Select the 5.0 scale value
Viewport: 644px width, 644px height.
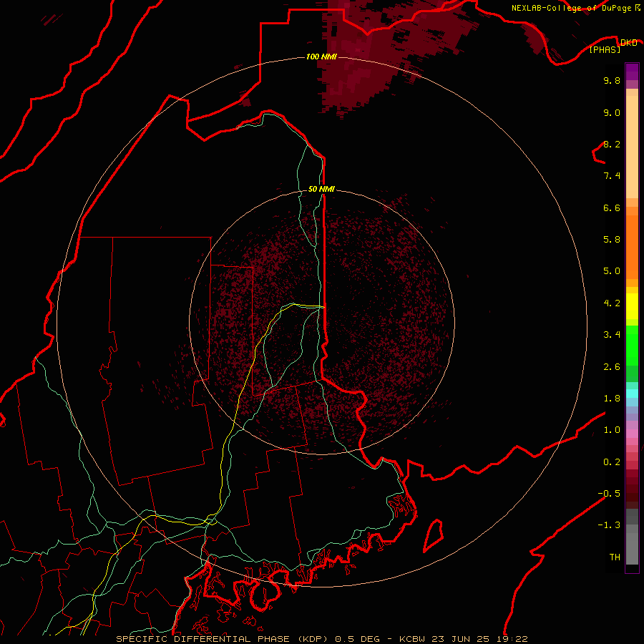(x=612, y=271)
